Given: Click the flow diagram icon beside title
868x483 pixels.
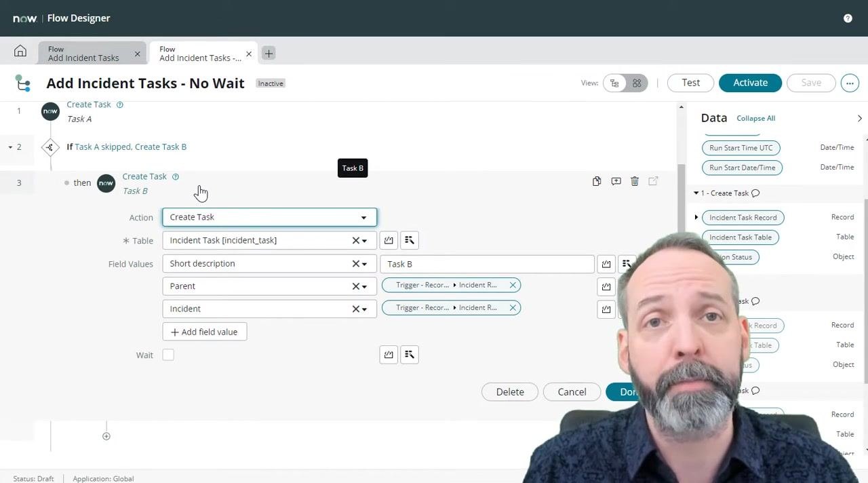Looking at the screenshot, I should [x=23, y=83].
